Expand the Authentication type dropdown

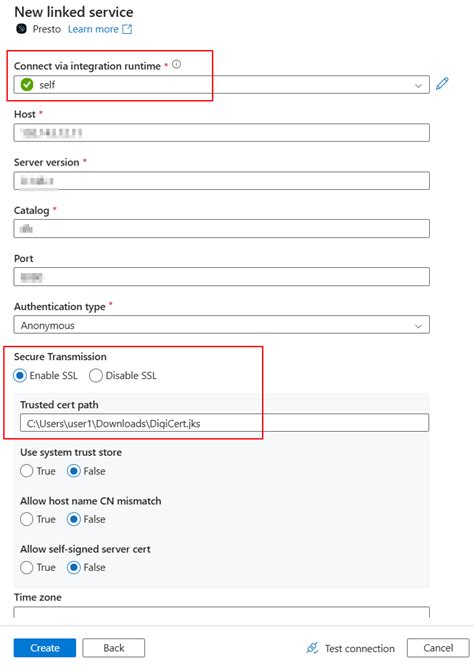pos(221,325)
